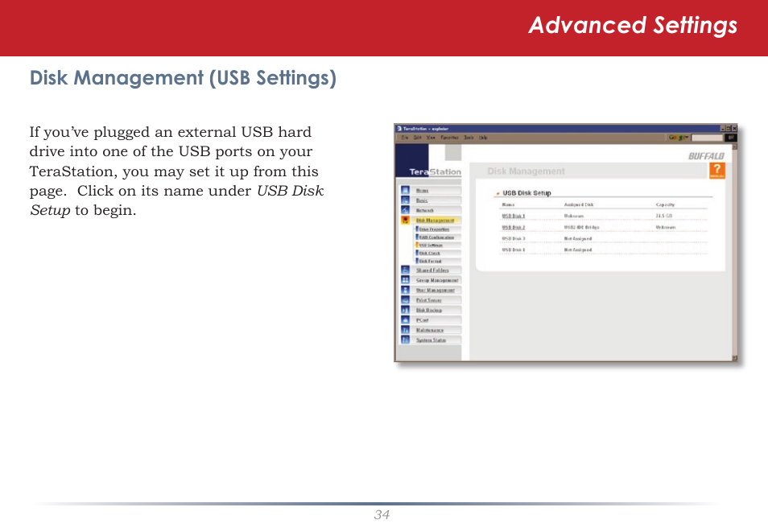Click the User Management icon

pyautogui.click(x=405, y=290)
